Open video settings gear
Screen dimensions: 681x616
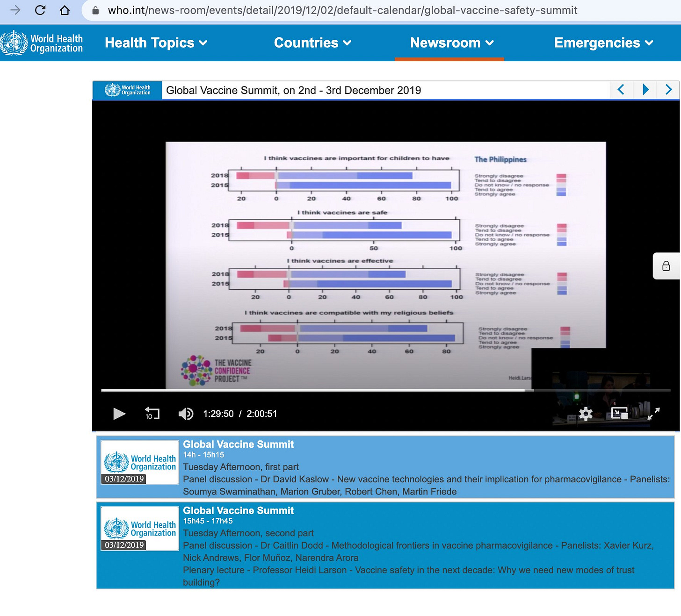(586, 414)
